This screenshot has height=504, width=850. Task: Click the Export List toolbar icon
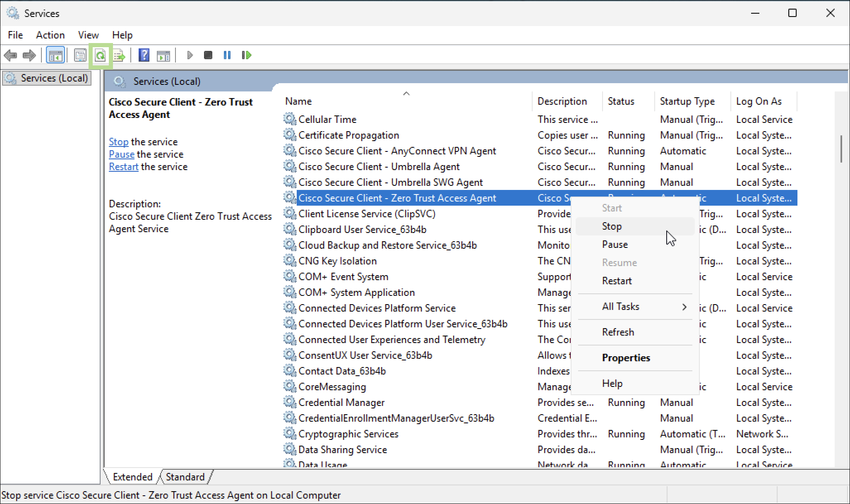coord(120,55)
